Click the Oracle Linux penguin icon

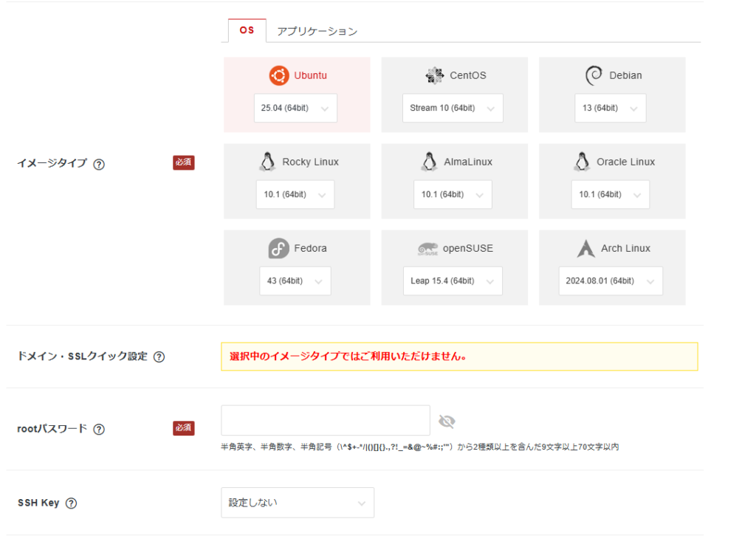coord(582,162)
